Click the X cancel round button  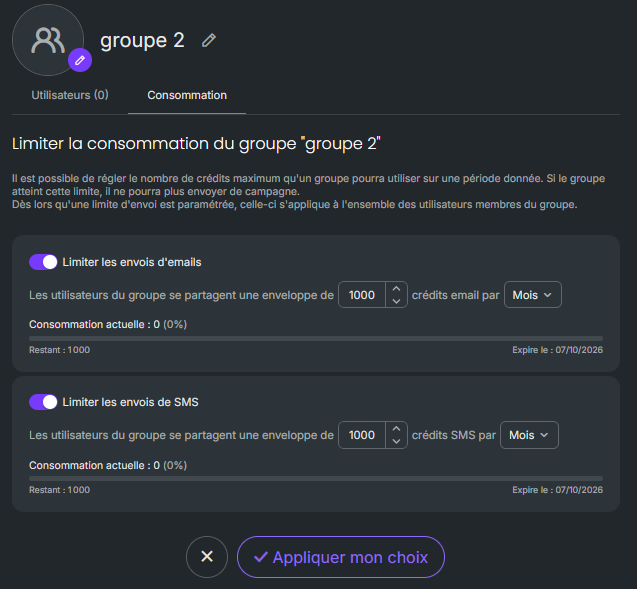207,557
